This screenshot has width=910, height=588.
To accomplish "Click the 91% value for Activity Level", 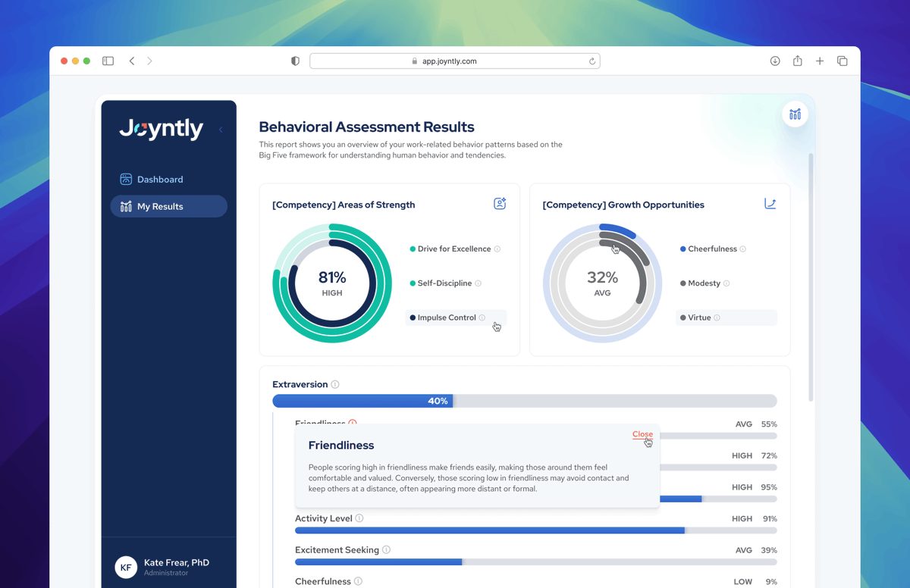I will [770, 519].
